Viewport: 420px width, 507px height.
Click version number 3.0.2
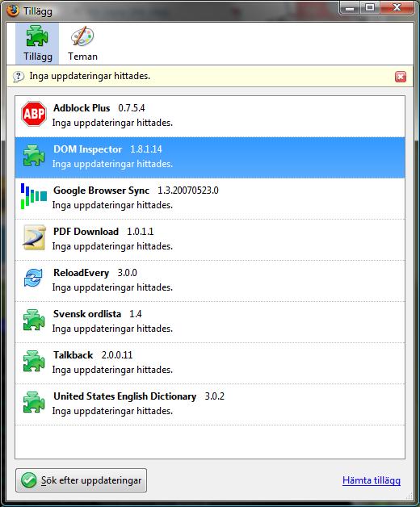pyautogui.click(x=214, y=396)
